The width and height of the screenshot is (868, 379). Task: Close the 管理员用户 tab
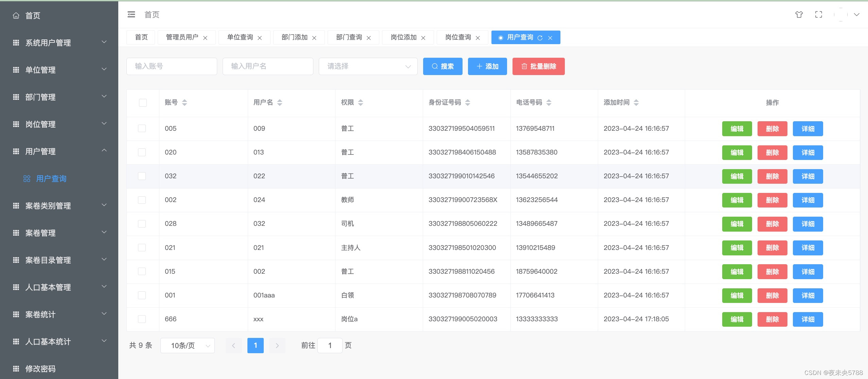point(205,38)
